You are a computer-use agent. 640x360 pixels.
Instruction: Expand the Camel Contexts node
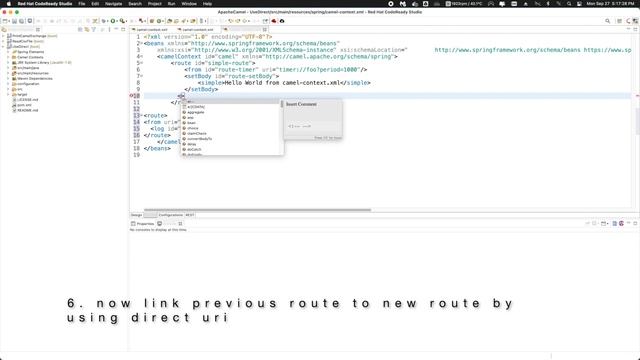click(x=8, y=57)
